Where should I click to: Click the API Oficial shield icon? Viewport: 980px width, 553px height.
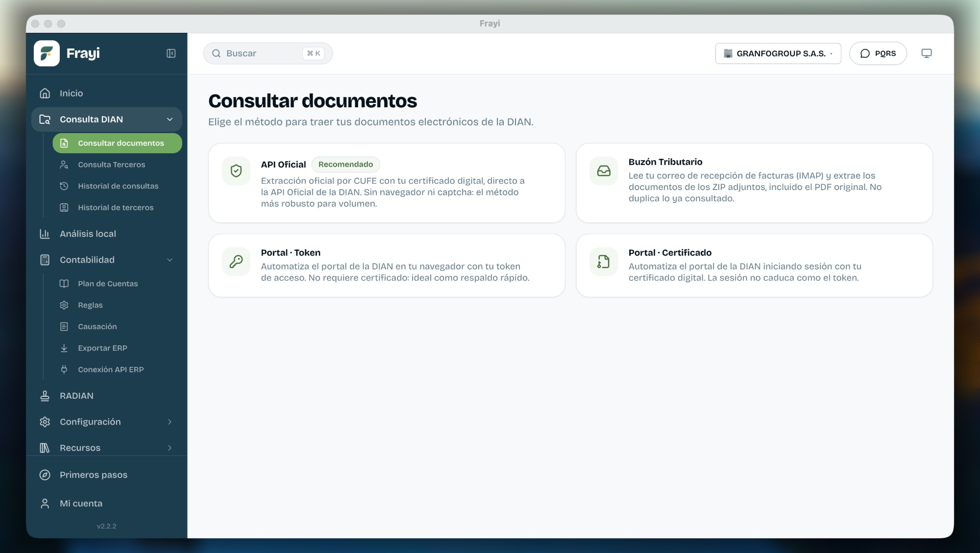coord(236,170)
